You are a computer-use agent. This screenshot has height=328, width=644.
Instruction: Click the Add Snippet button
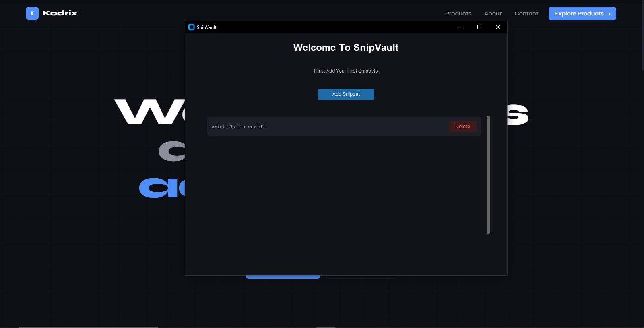tap(346, 94)
